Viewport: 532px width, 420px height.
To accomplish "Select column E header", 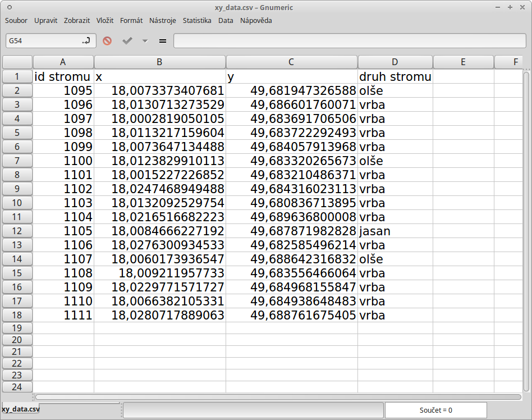I will 463,62.
